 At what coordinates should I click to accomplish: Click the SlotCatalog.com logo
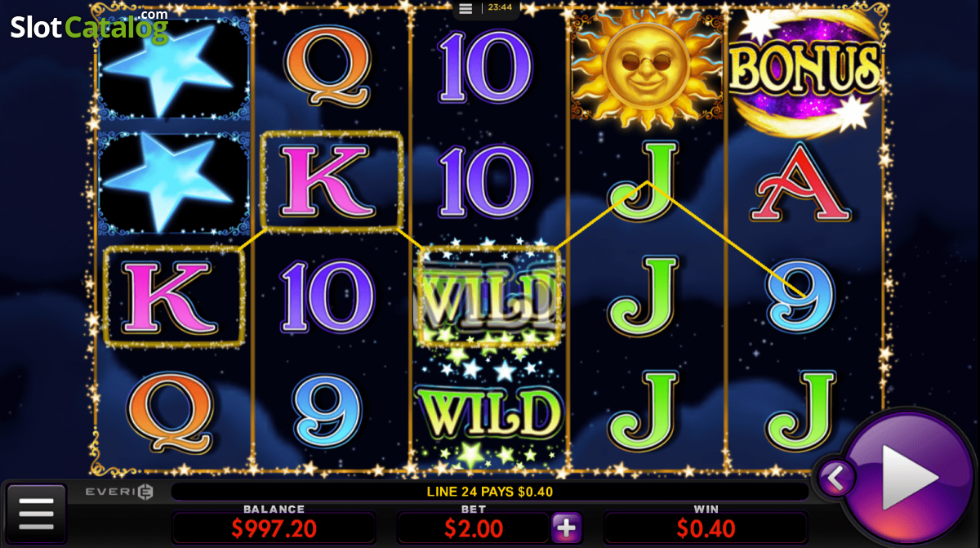coord(89,26)
